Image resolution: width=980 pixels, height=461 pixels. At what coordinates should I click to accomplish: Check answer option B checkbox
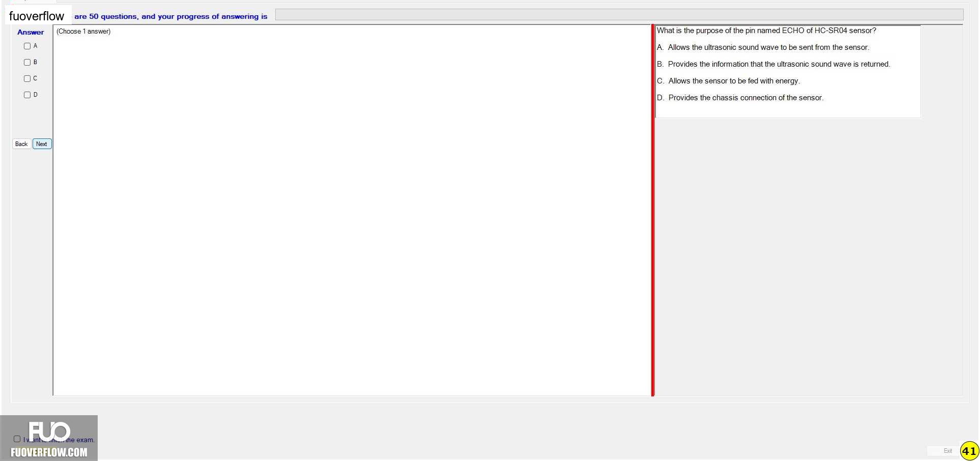27,63
